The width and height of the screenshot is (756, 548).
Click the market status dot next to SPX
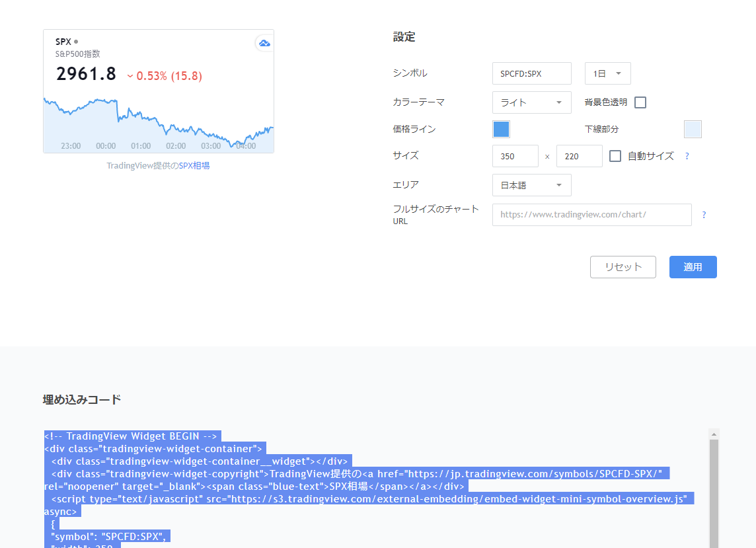pos(76,42)
